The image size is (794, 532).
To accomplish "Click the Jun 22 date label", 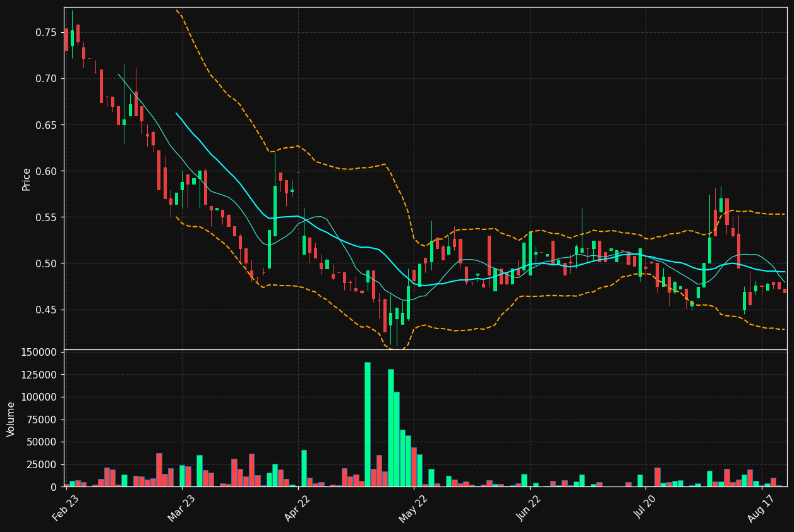I will [x=529, y=508].
